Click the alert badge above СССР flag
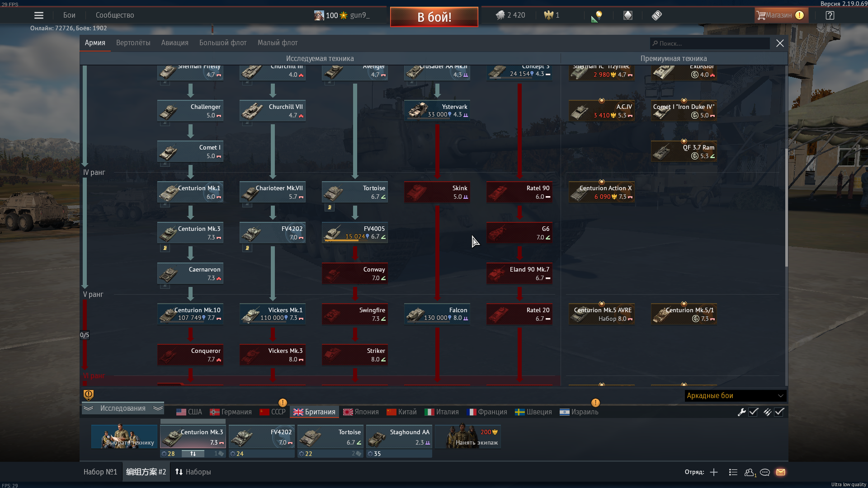This screenshot has width=868, height=488. [283, 403]
